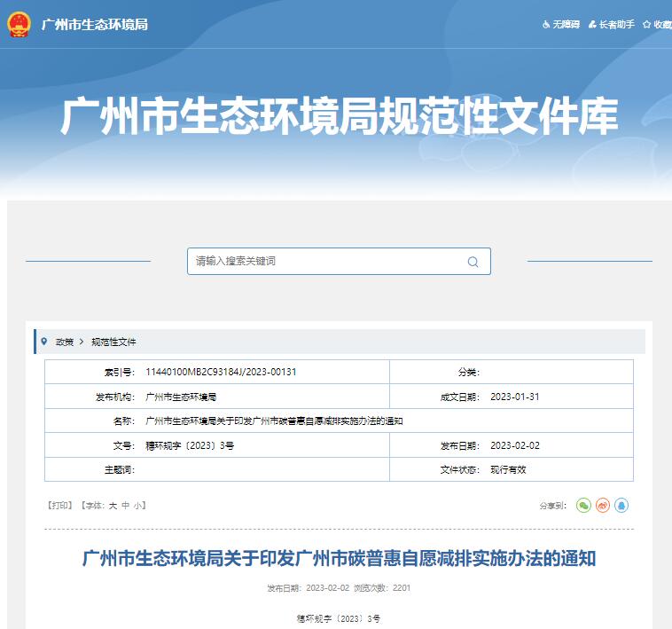Click the 无障碍 accessibility mode link

pyautogui.click(x=567, y=25)
